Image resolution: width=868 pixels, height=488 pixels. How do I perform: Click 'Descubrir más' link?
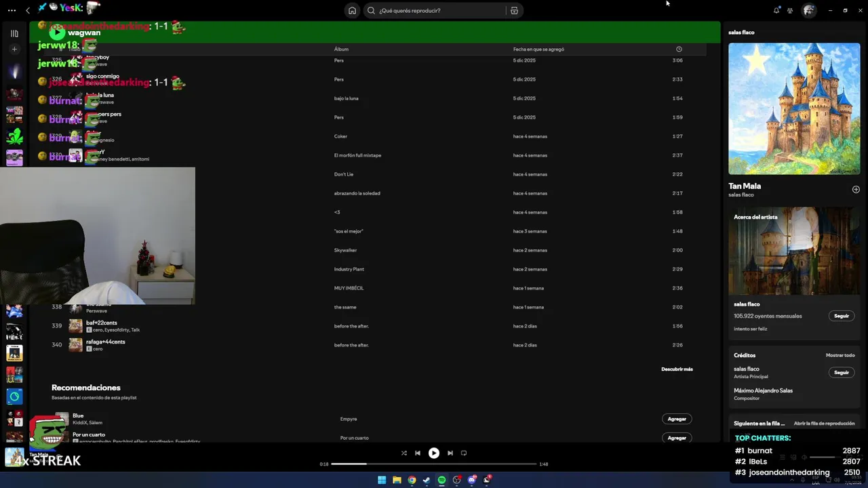677,369
